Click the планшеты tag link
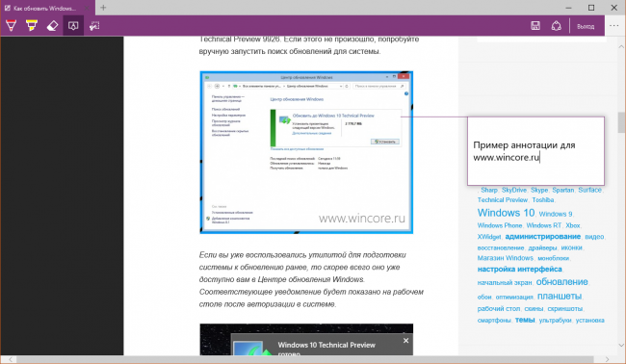Viewport: 626px width, 364px height. coord(560,297)
